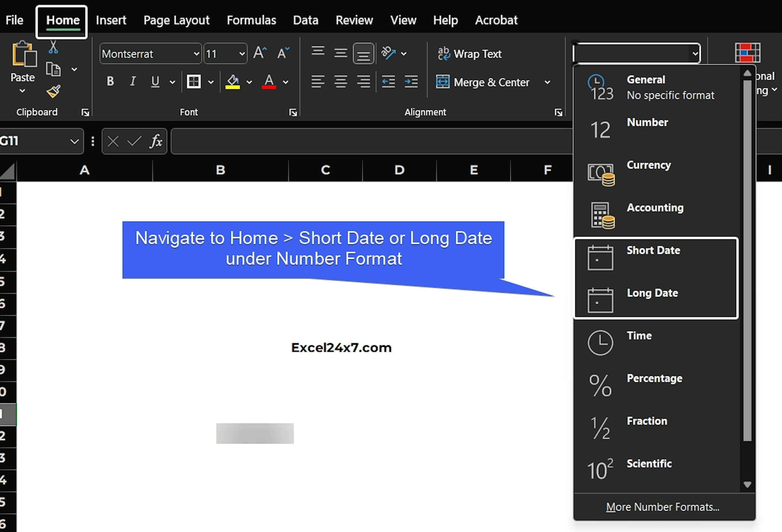Click the Orientation text angle icon
This screenshot has height=532, width=782.
[x=388, y=53]
